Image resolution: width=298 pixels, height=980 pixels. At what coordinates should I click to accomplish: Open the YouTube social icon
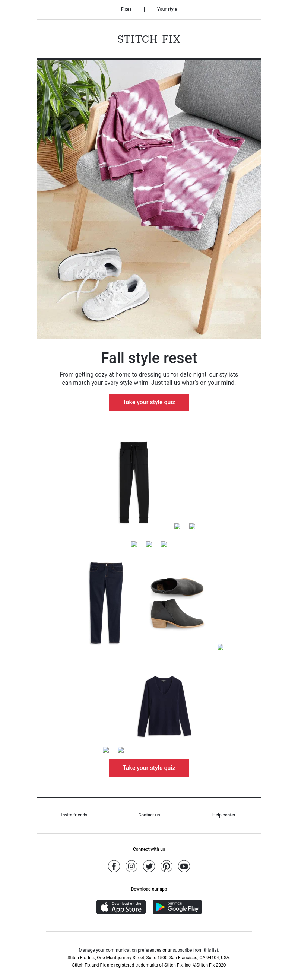point(184,866)
